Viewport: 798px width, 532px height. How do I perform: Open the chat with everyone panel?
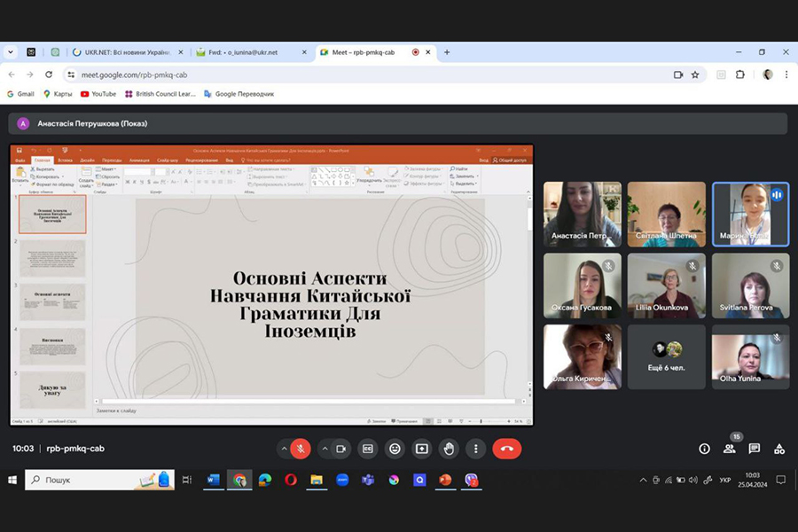754,449
